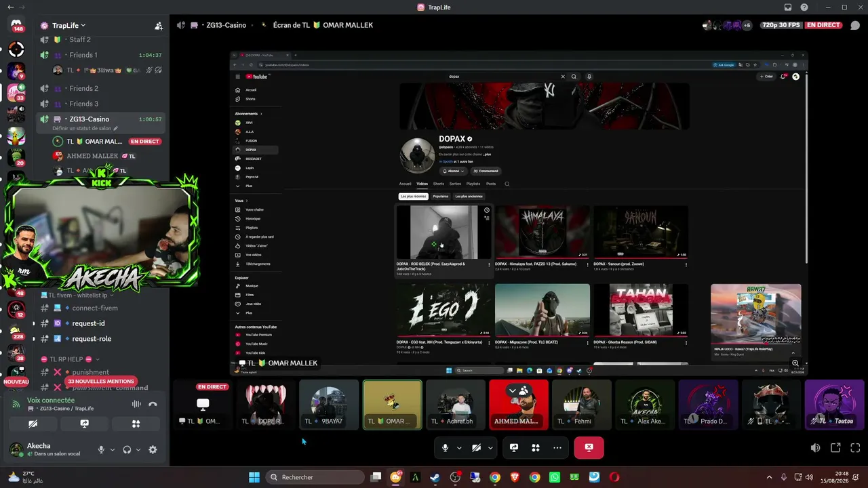Select Toutou participant tile
The width and height of the screenshot is (868, 488).
pos(834,405)
